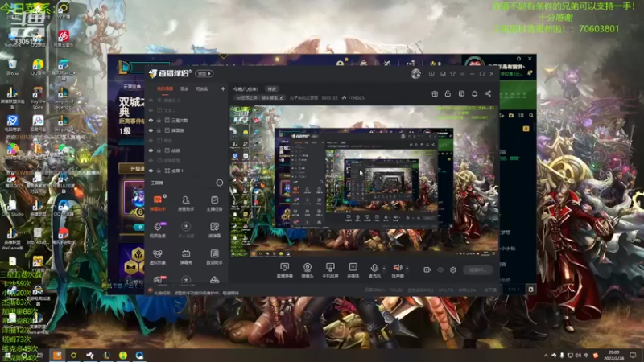Open the 弹幕助手 tool
The image size is (644, 362).
click(158, 203)
